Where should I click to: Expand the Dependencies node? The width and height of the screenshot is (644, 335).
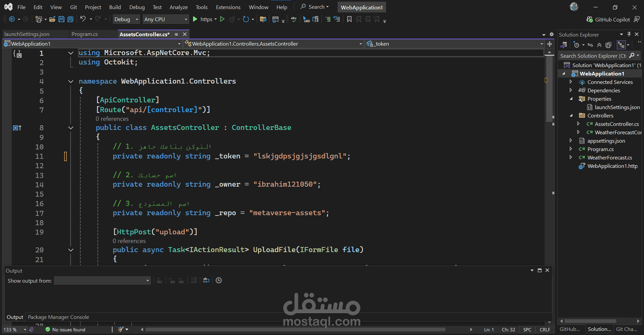571,90
